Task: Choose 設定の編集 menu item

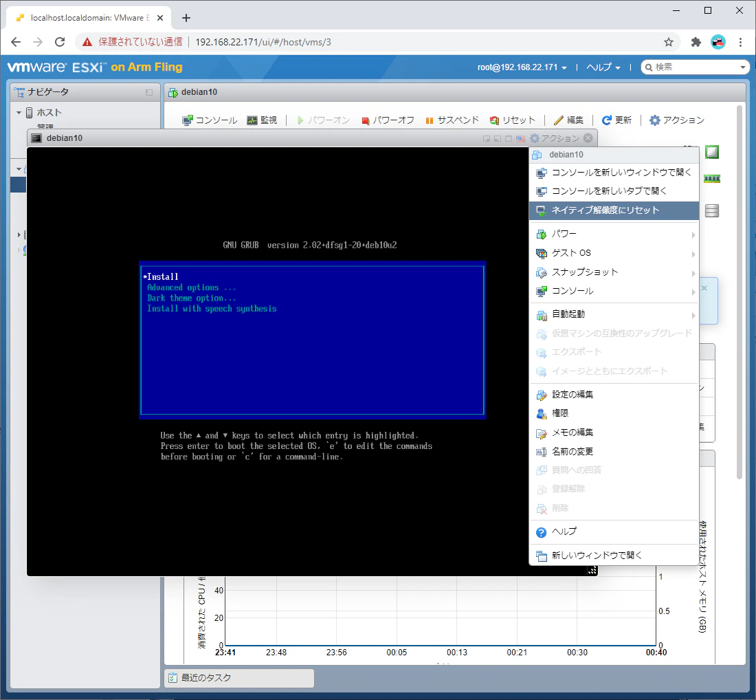Action: (614, 395)
